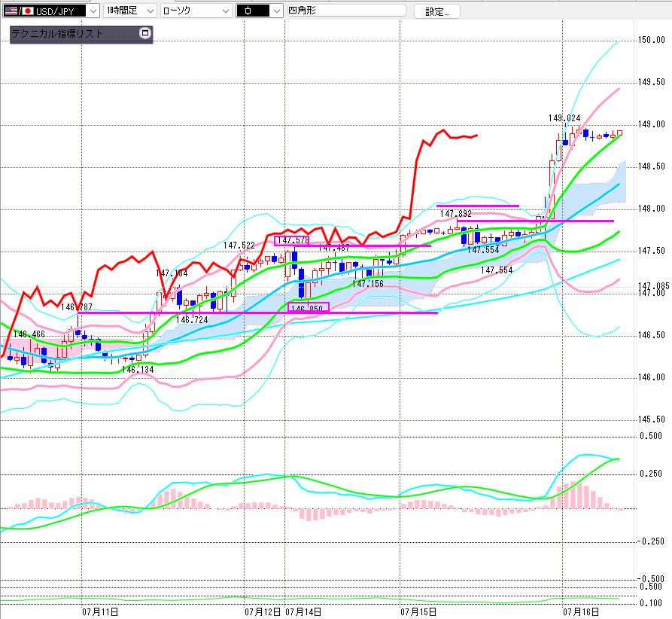Click the 07月12日 date label

(263, 611)
